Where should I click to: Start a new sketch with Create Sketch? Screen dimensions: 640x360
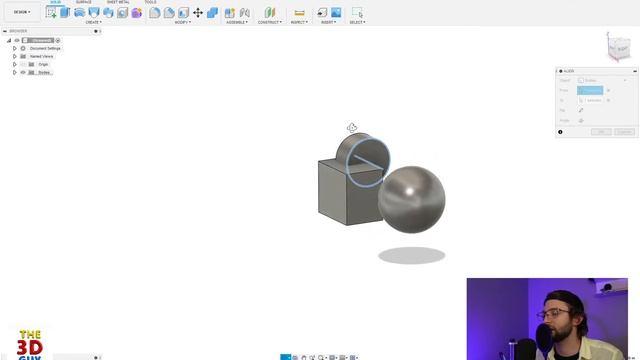click(x=51, y=13)
